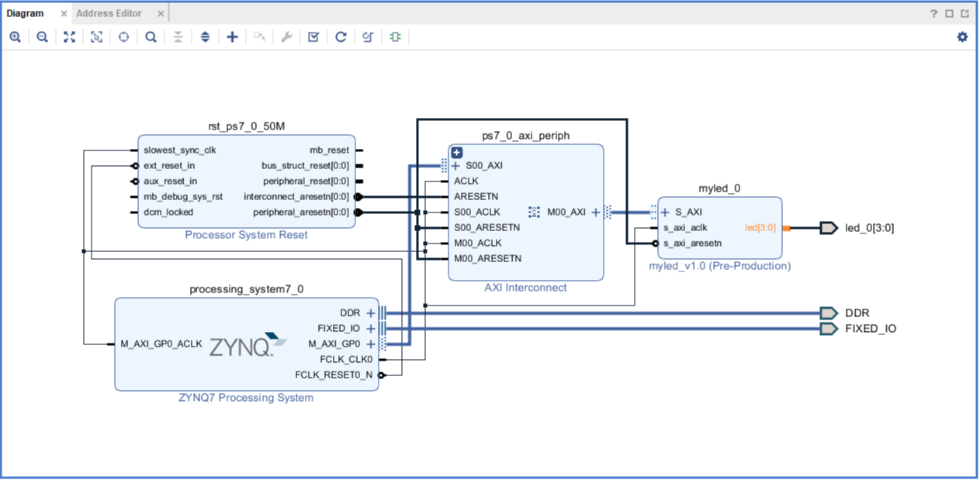The height and width of the screenshot is (480, 980).
Task: Select the orange led[3:0] pin
Action: tap(760, 228)
